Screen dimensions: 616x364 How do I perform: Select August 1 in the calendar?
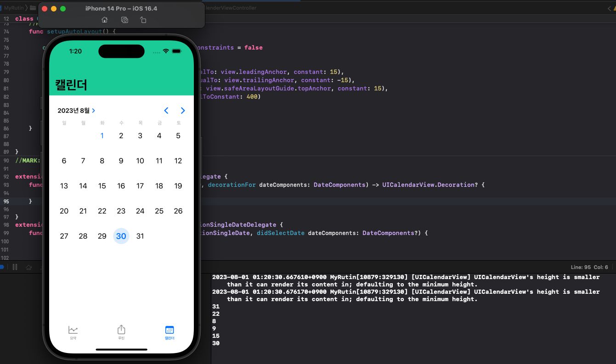pos(102,136)
